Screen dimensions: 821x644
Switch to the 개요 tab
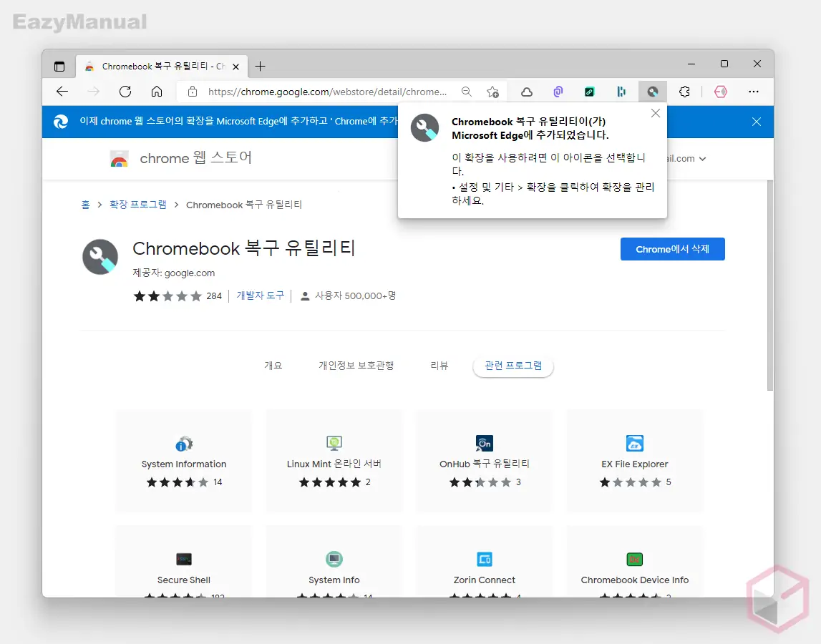coord(273,366)
